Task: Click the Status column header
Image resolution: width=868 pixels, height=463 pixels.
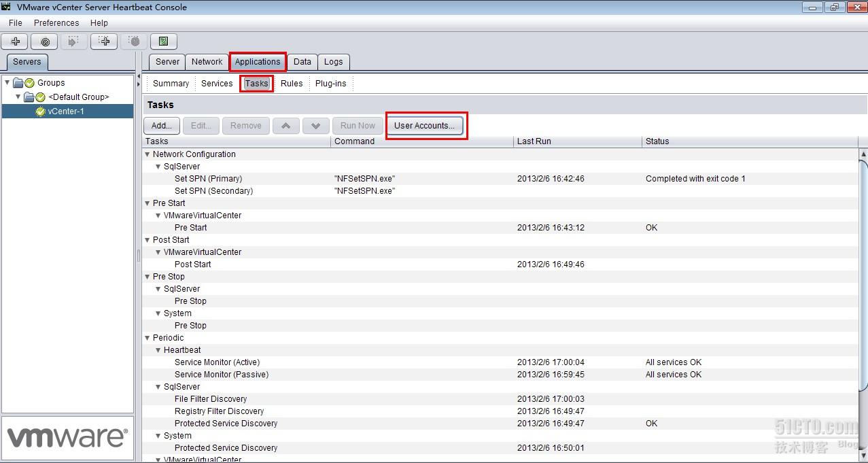Action: [750, 141]
